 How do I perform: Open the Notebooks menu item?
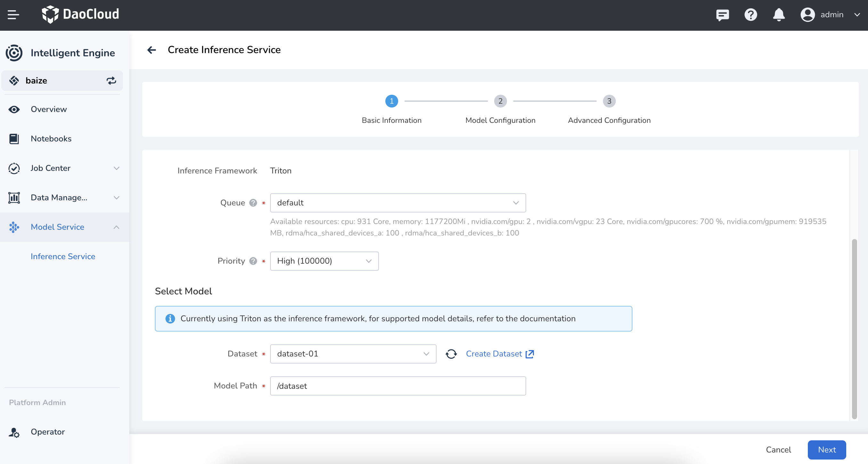point(51,139)
